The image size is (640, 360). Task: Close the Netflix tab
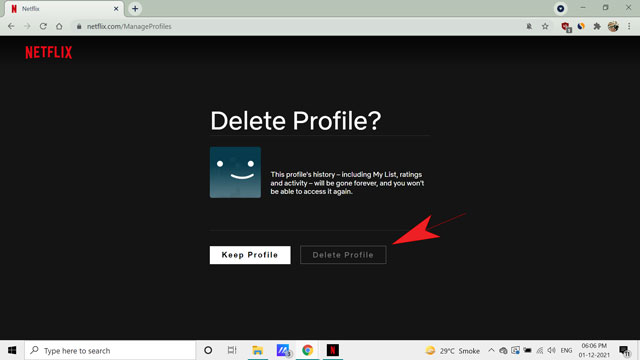coord(116,9)
